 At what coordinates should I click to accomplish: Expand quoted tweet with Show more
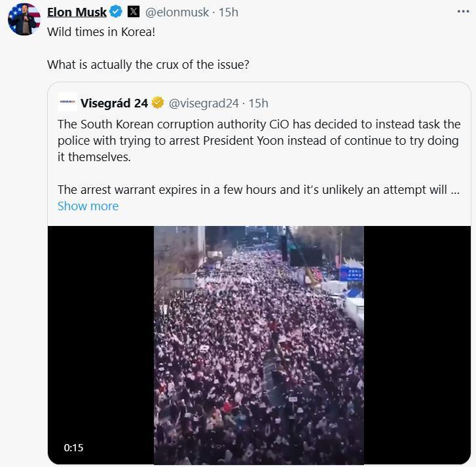[x=88, y=206]
